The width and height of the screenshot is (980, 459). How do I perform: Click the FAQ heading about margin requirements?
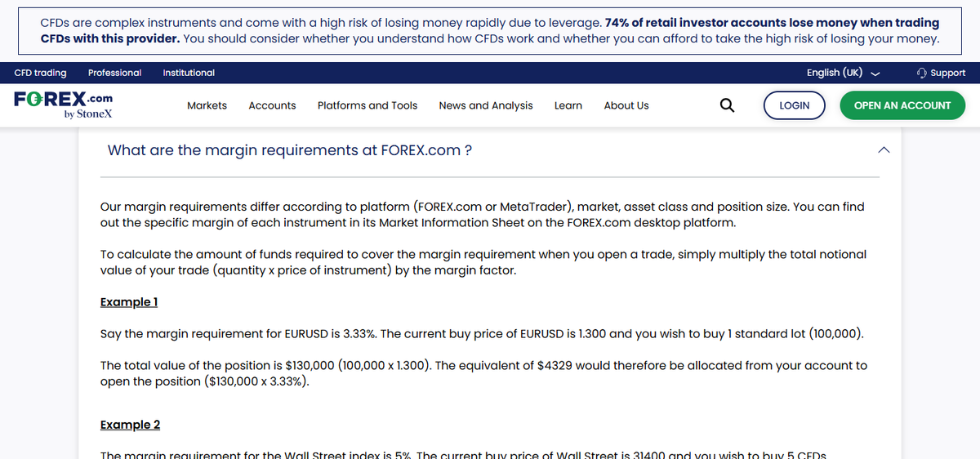290,150
